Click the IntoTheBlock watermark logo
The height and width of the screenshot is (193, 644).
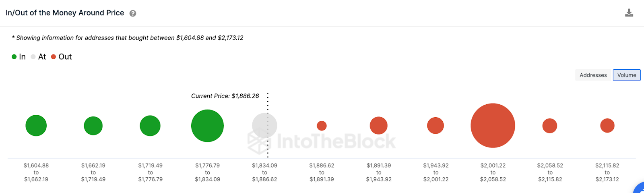(x=322, y=141)
